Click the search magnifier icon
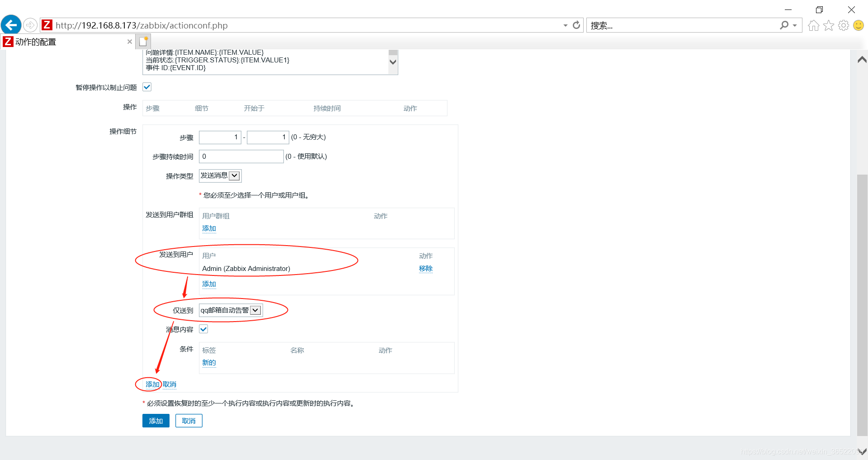This screenshot has height=460, width=868. click(x=784, y=25)
